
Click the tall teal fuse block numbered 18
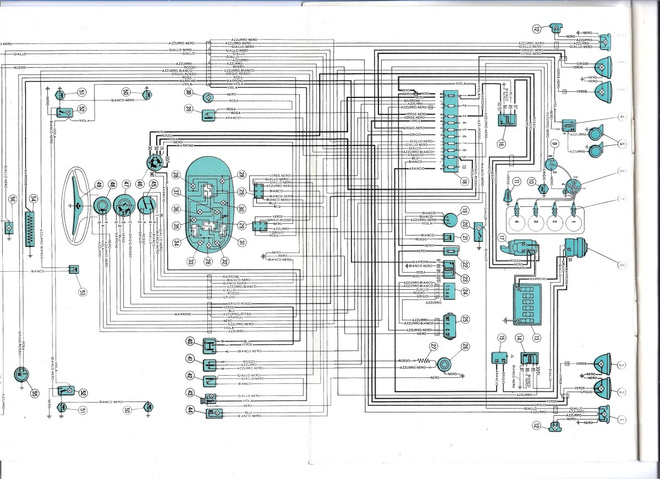450,131
